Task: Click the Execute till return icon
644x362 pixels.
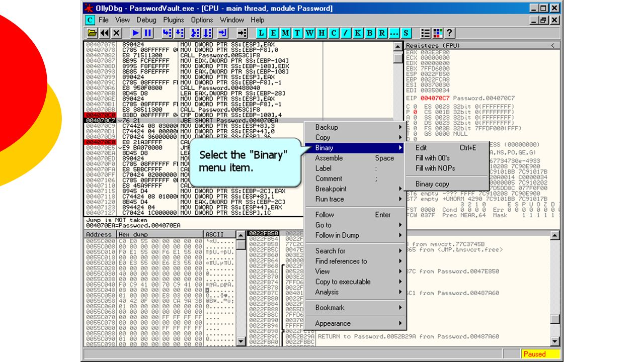Action: tap(223, 33)
